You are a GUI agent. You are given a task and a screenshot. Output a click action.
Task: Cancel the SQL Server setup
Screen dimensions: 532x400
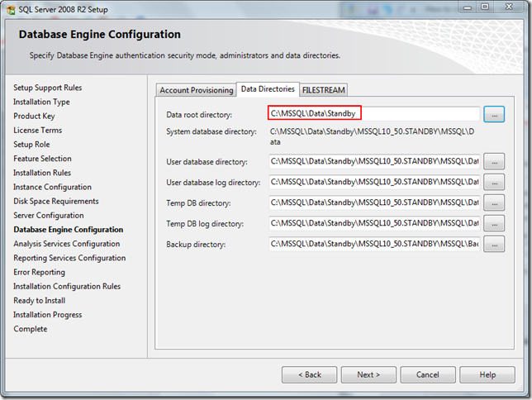tap(428, 374)
